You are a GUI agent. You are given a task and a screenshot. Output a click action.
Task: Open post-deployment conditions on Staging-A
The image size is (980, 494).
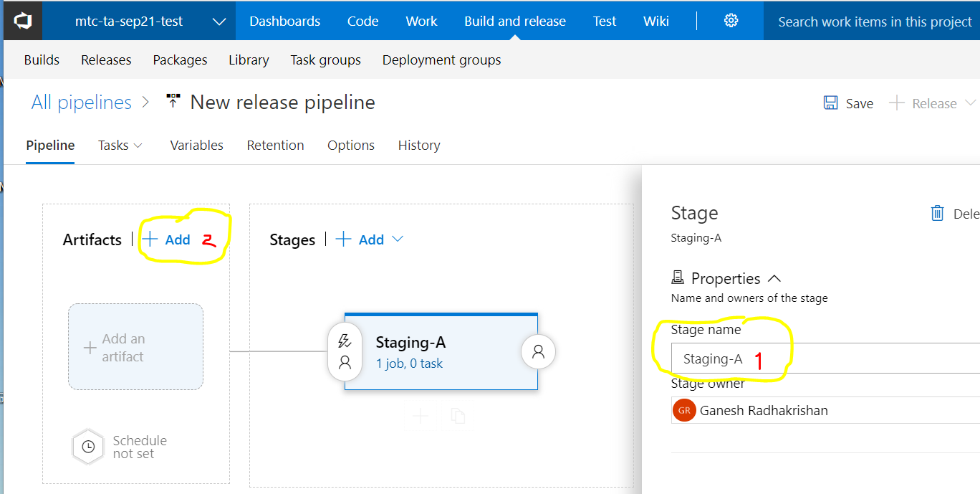(539, 351)
